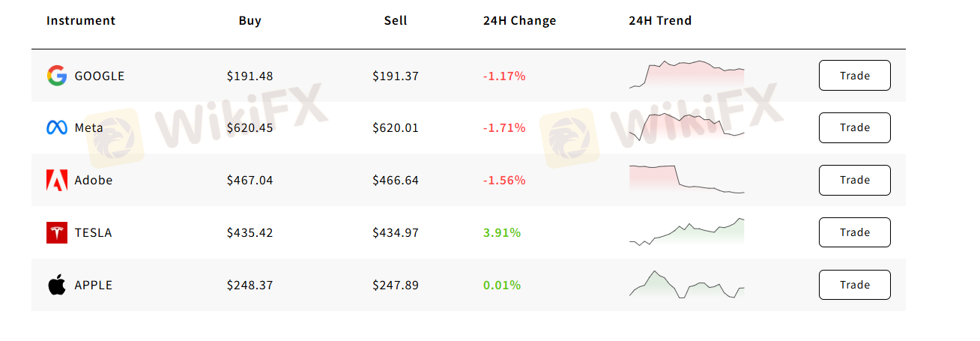Open the GOOGLE 24H trend chart
This screenshot has width=980, height=341.
pos(687,75)
